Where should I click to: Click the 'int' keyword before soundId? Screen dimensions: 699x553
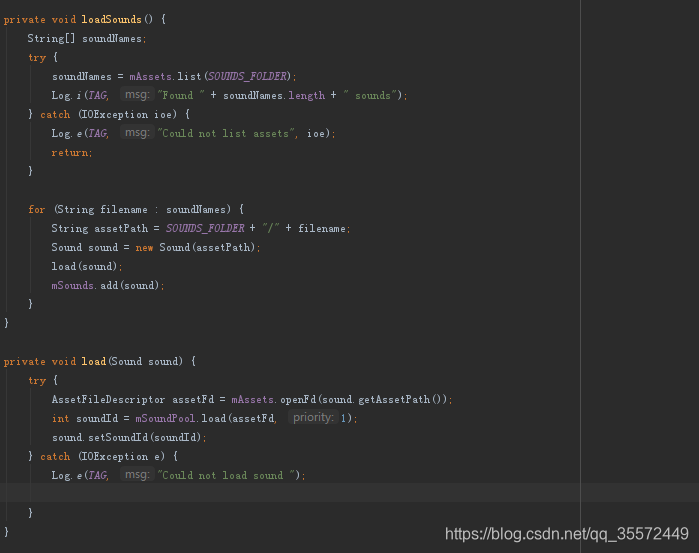coord(61,418)
